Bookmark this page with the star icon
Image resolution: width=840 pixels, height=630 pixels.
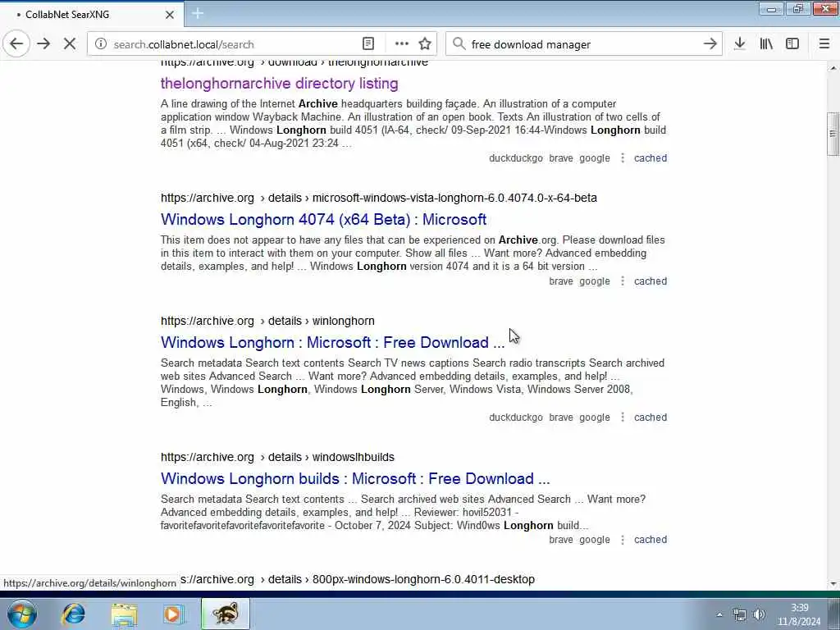[425, 44]
